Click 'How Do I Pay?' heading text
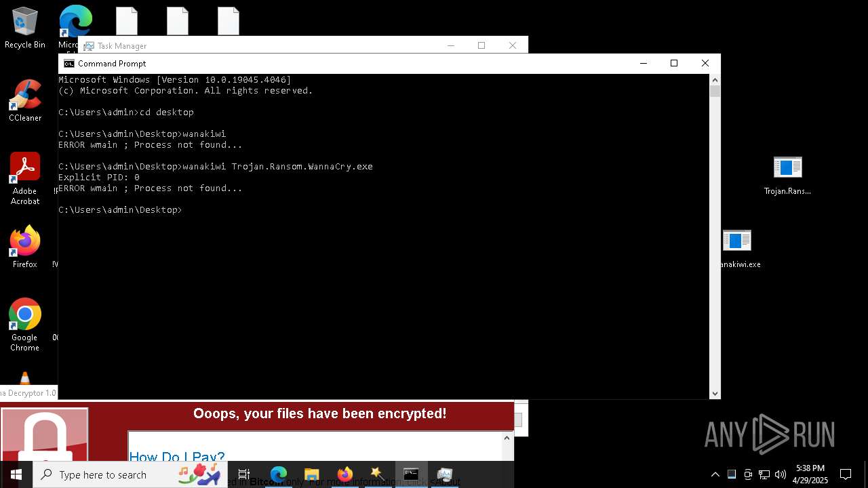 (177, 456)
